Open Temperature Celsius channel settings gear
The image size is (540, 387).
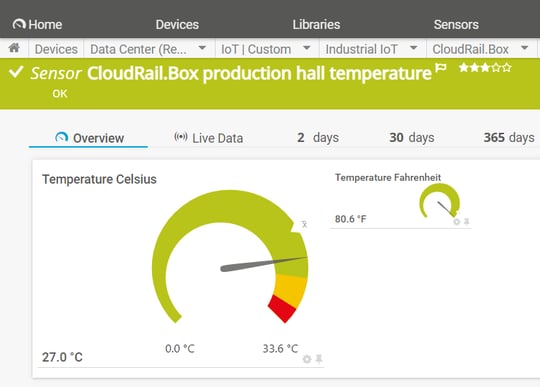point(307,359)
